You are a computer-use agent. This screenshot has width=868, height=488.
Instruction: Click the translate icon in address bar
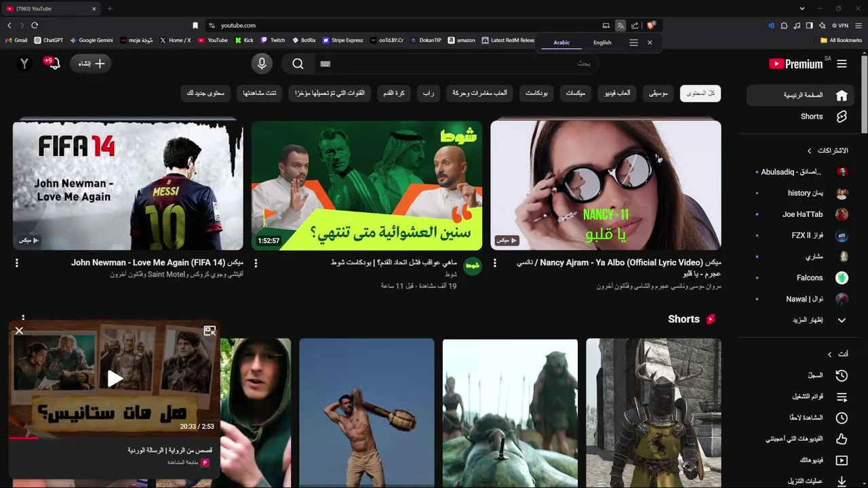(x=620, y=25)
